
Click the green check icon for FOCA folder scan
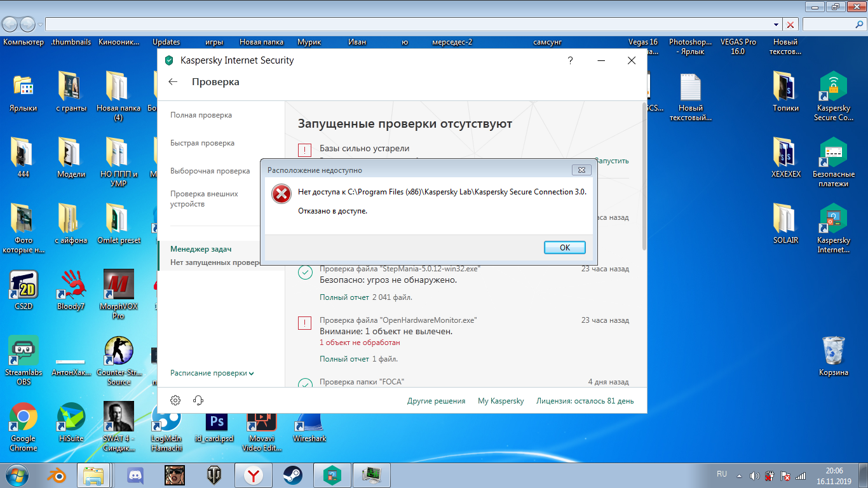(305, 384)
